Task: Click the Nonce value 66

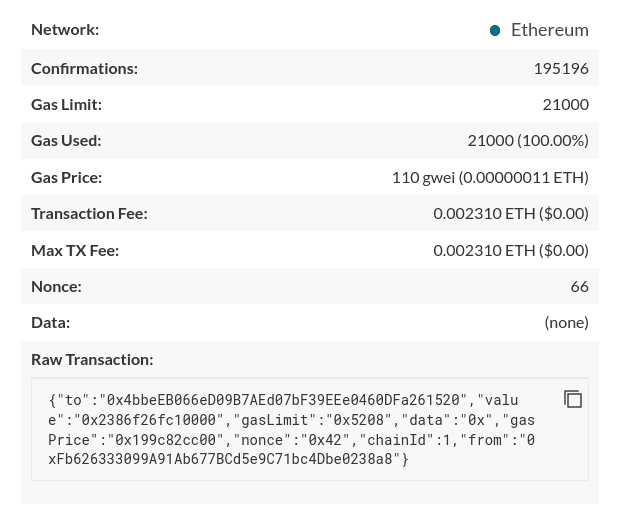Action: pyautogui.click(x=579, y=286)
